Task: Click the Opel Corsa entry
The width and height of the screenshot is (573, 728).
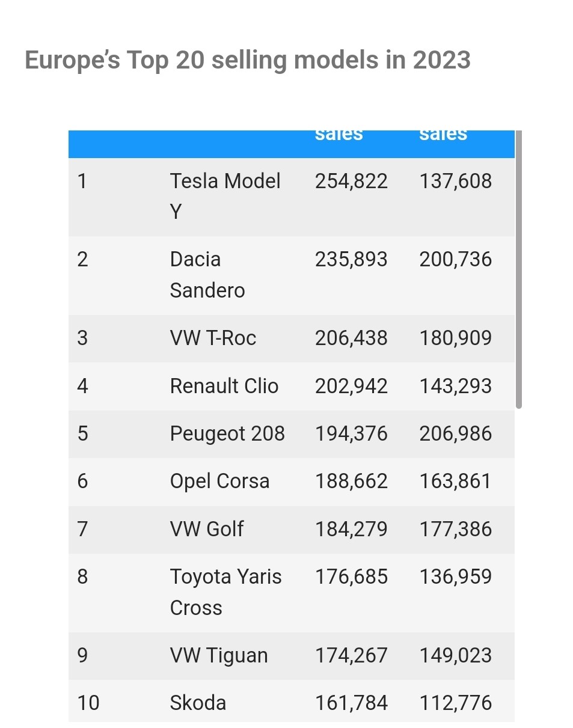Action: (x=219, y=481)
